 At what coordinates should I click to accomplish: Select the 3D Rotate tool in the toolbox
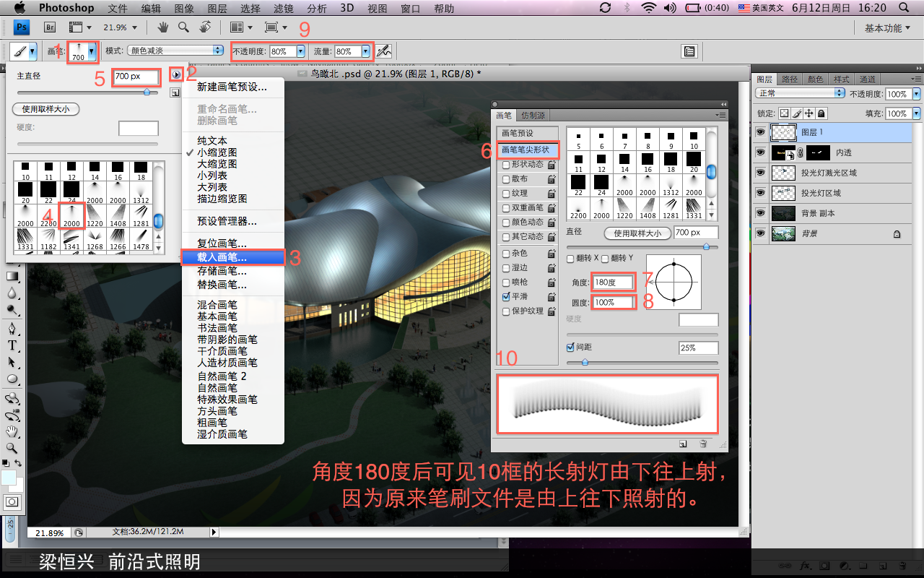point(12,398)
